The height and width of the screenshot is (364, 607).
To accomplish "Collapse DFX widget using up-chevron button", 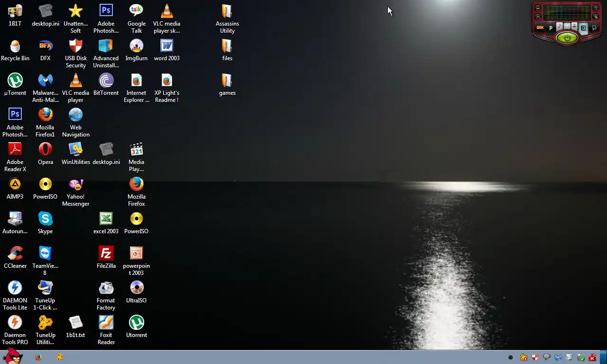I will tap(538, 17).
